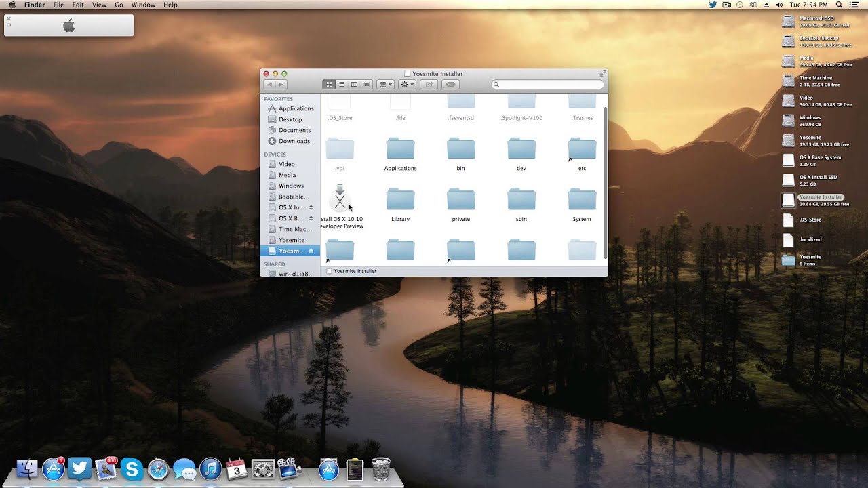The image size is (868, 488).
Task: Open the Arrange items dropdown
Action: tap(386, 84)
